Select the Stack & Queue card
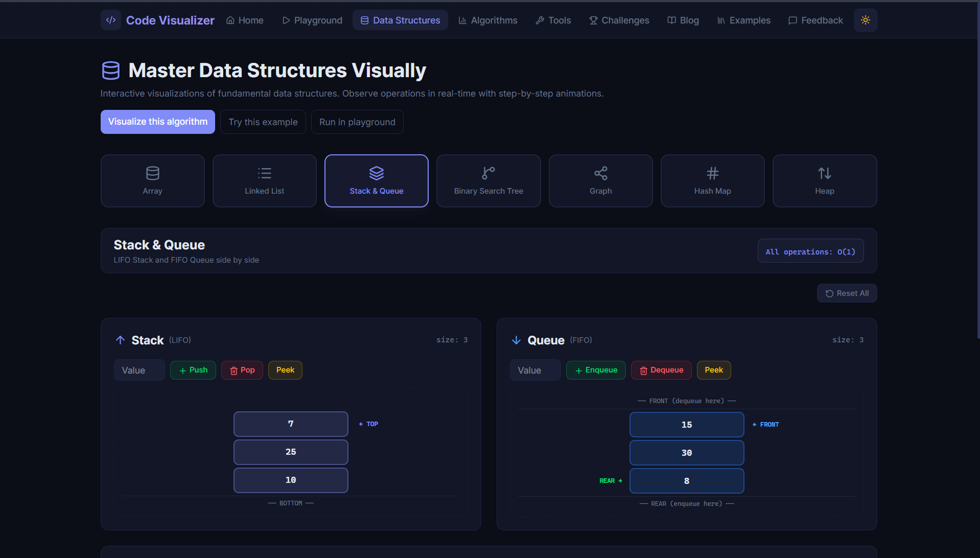 (377, 181)
